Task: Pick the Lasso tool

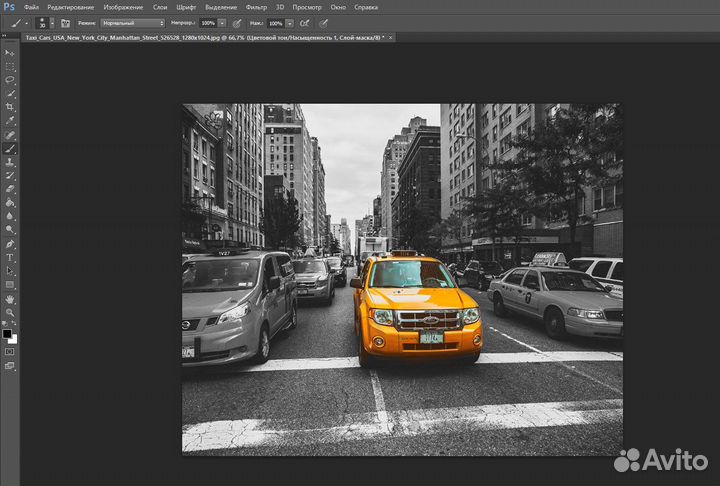Action: pyautogui.click(x=10, y=79)
